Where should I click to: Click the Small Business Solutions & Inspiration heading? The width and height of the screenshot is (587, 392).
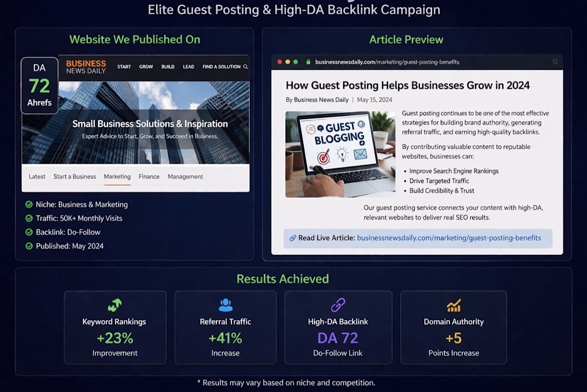click(150, 124)
